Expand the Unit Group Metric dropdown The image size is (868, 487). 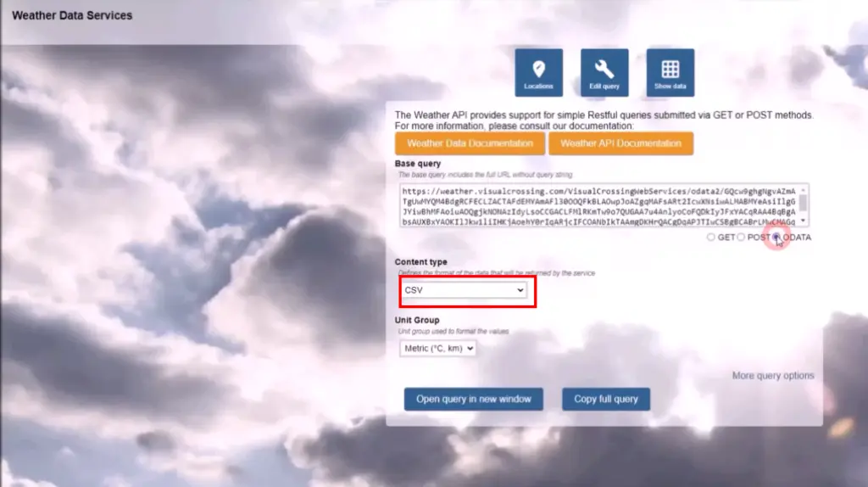coord(437,348)
